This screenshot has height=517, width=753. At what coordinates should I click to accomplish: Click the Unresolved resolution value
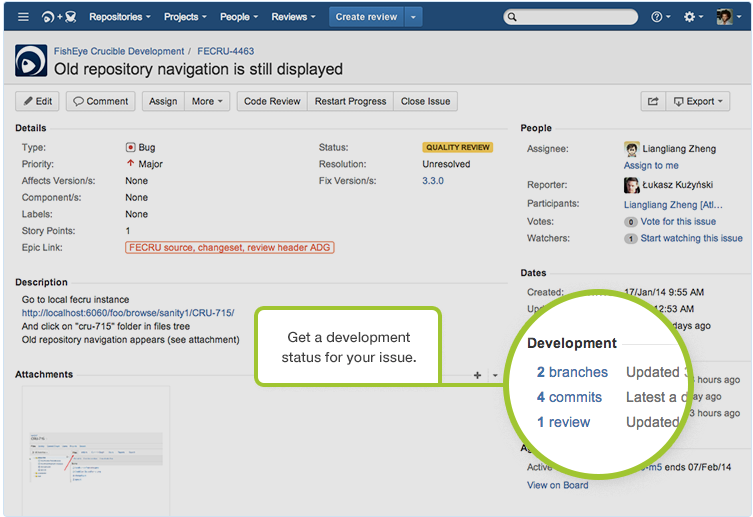[x=447, y=164]
